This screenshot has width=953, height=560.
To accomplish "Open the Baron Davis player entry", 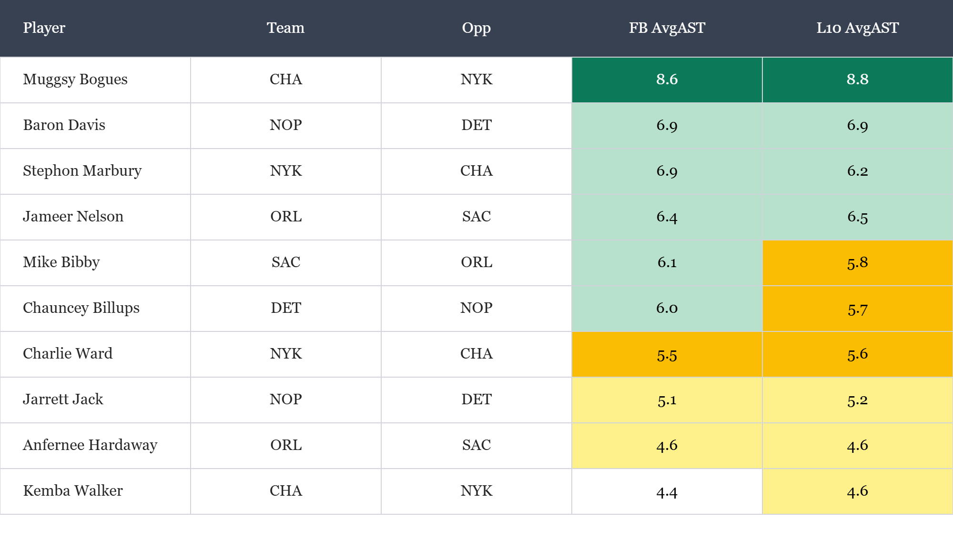I will (x=64, y=125).
